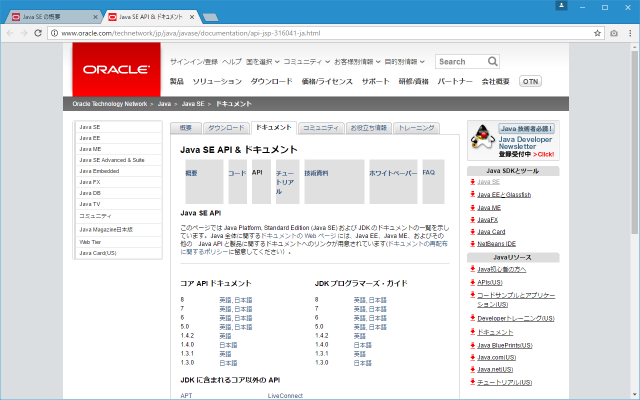Click red arrow beside NetBeans IDE

[x=473, y=243]
